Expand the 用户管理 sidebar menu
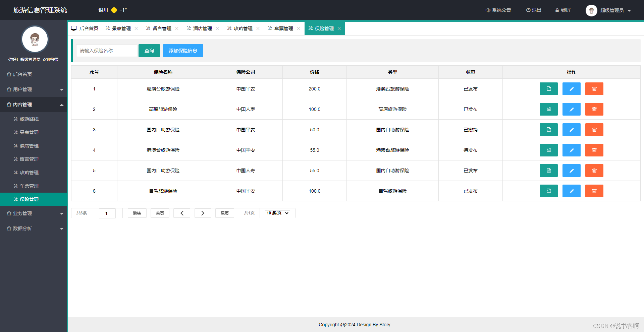Viewport: 644px width, 332px height. (34, 89)
